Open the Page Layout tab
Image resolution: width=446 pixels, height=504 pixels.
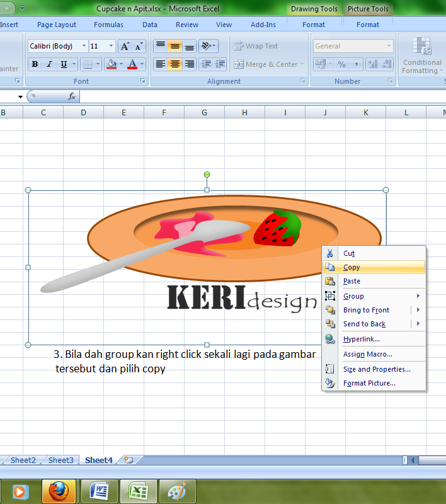[57, 25]
